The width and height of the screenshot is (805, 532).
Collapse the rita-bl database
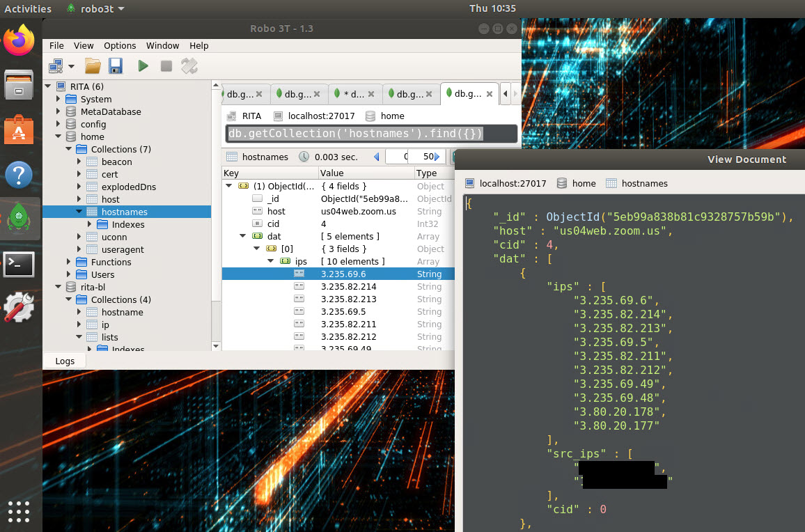pos(58,287)
